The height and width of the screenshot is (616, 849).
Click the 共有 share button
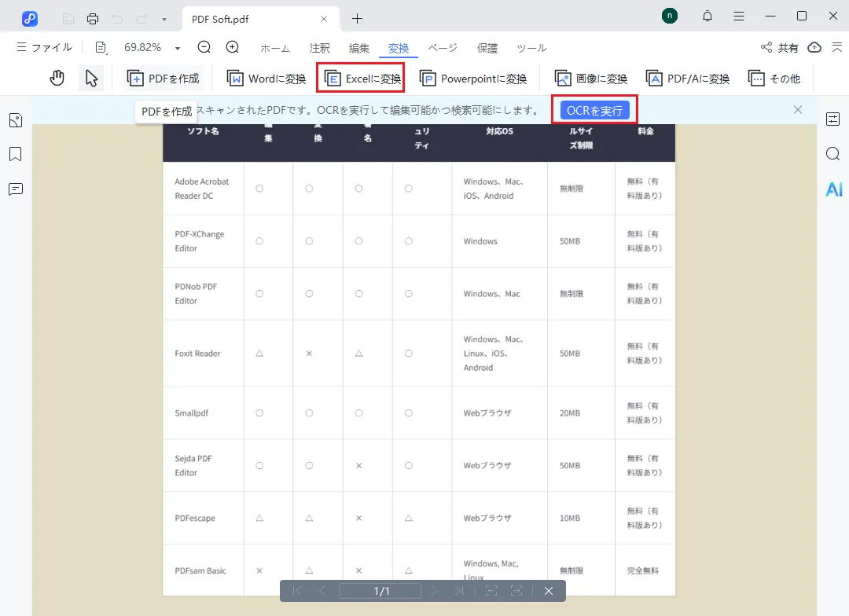click(x=780, y=48)
